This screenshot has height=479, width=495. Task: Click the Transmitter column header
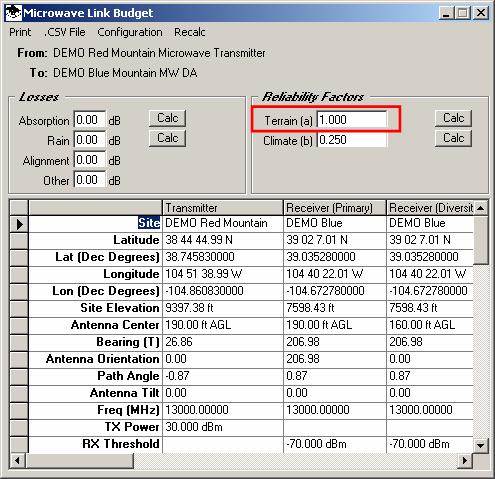223,208
